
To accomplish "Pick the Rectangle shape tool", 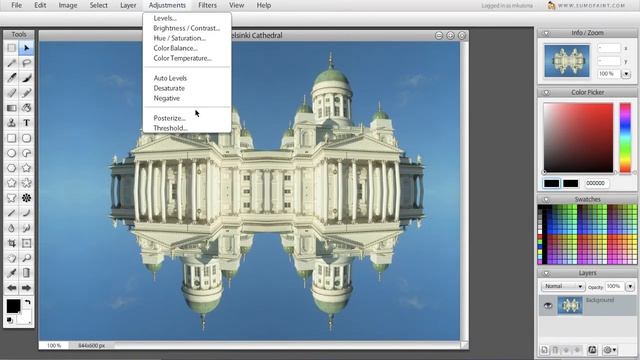I will click(x=11, y=138).
